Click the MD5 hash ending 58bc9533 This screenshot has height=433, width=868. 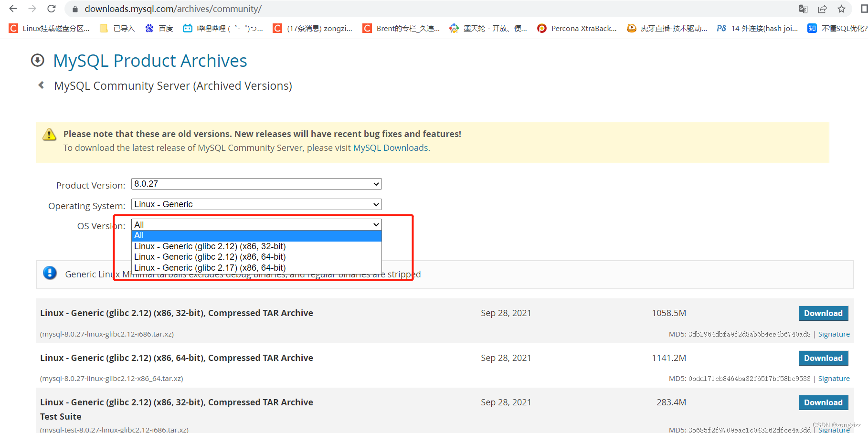click(x=749, y=379)
